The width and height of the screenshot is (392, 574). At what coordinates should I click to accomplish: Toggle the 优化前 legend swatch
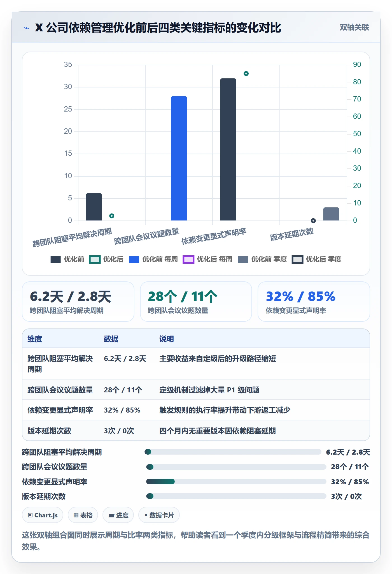coord(55,260)
